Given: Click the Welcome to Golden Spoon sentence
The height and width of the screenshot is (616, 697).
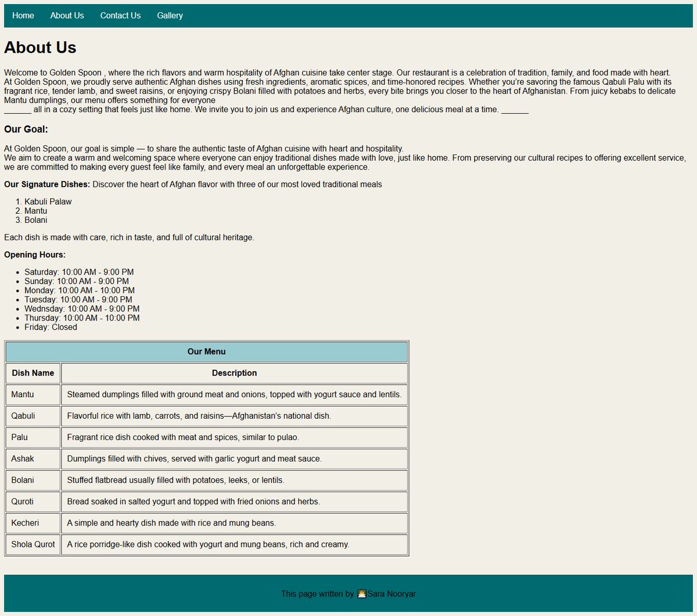Looking at the screenshot, I should [199, 73].
